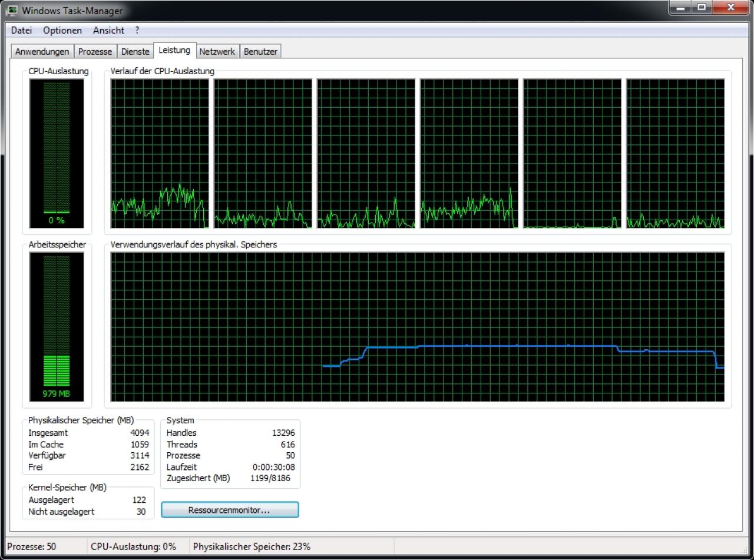
Task: Open the Optionen menu
Action: click(x=62, y=30)
